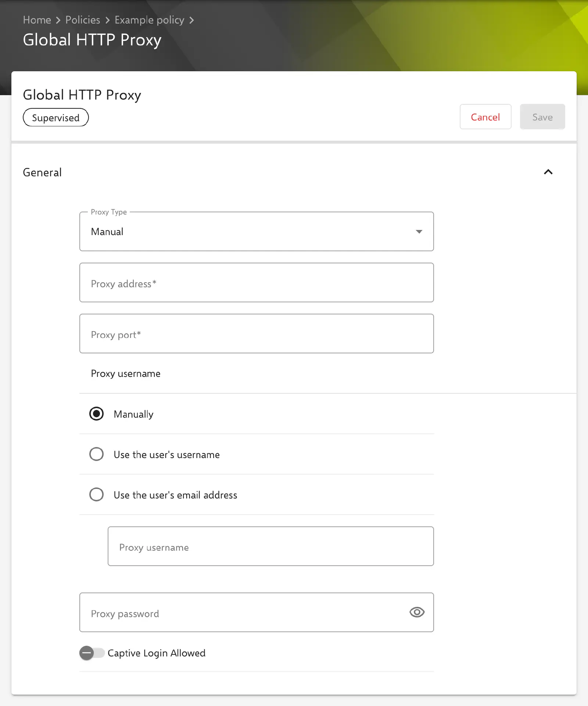Screen dimensions: 588x706
Task: Save the Global HTTP Proxy settings
Action: (542, 117)
